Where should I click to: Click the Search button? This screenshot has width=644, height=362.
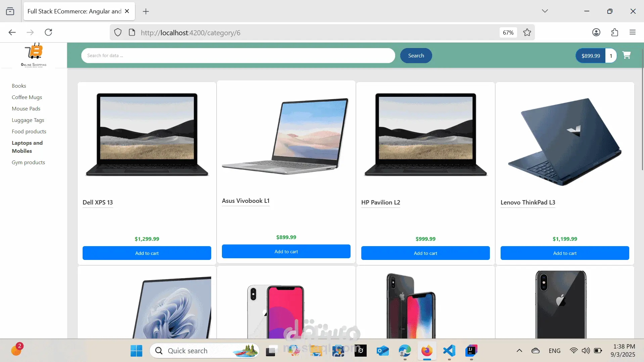[x=416, y=56]
